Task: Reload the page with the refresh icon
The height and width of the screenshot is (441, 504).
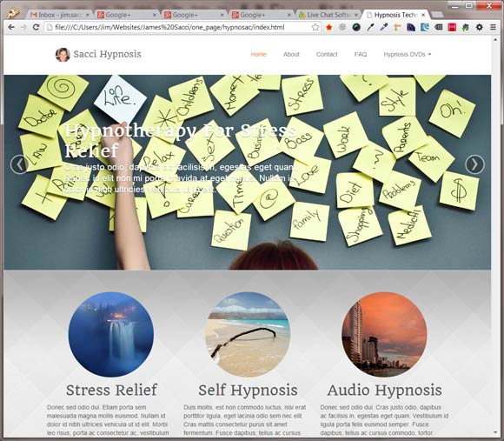Action: pyautogui.click(x=36, y=27)
